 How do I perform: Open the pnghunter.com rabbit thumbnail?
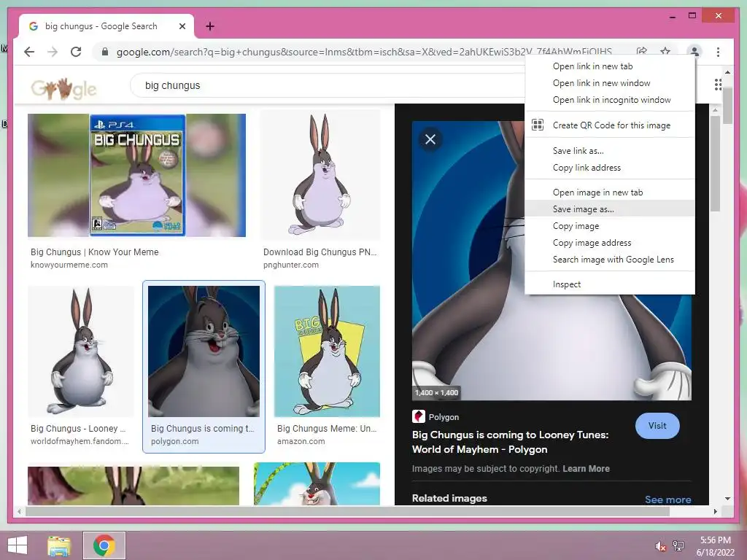pyautogui.click(x=320, y=175)
